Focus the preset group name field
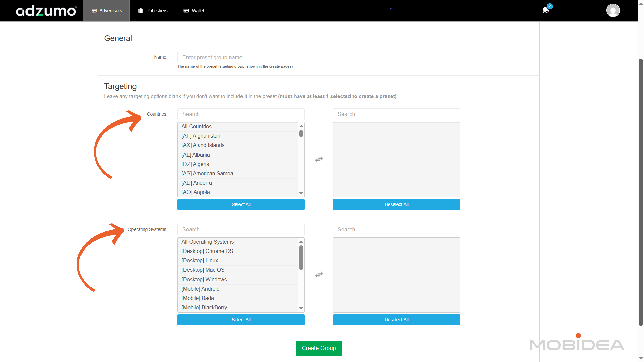The image size is (644, 362). (x=318, y=57)
